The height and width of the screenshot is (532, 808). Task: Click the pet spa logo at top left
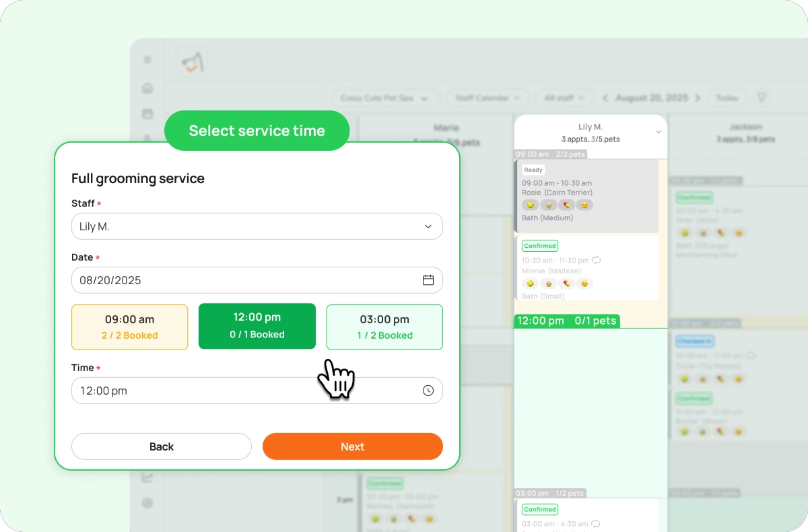click(x=191, y=61)
